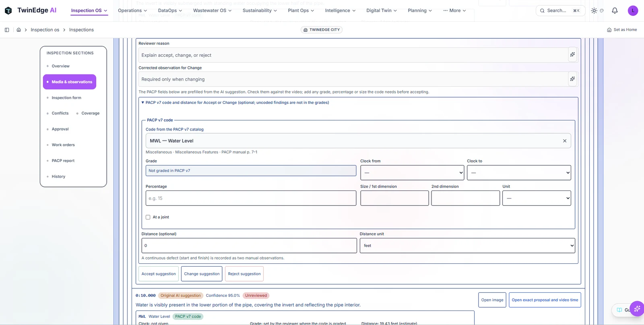The height and width of the screenshot is (325, 644).
Task: Go to the PACP report section
Action: point(63,161)
